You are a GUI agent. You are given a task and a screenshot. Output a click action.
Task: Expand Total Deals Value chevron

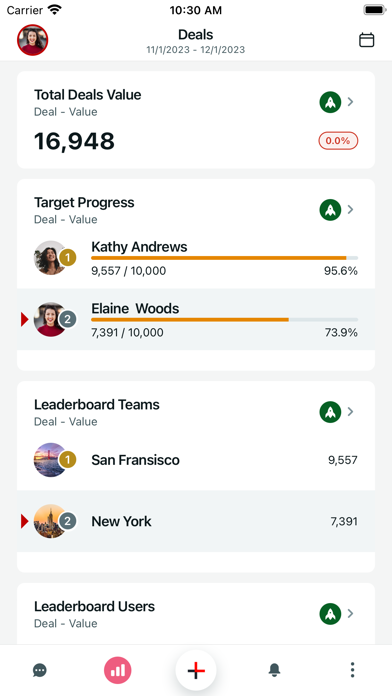(x=351, y=102)
